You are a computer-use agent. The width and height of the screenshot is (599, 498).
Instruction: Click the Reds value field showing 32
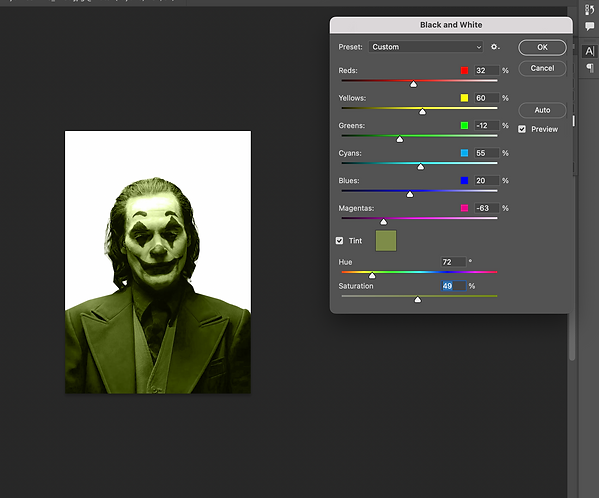tap(486, 71)
